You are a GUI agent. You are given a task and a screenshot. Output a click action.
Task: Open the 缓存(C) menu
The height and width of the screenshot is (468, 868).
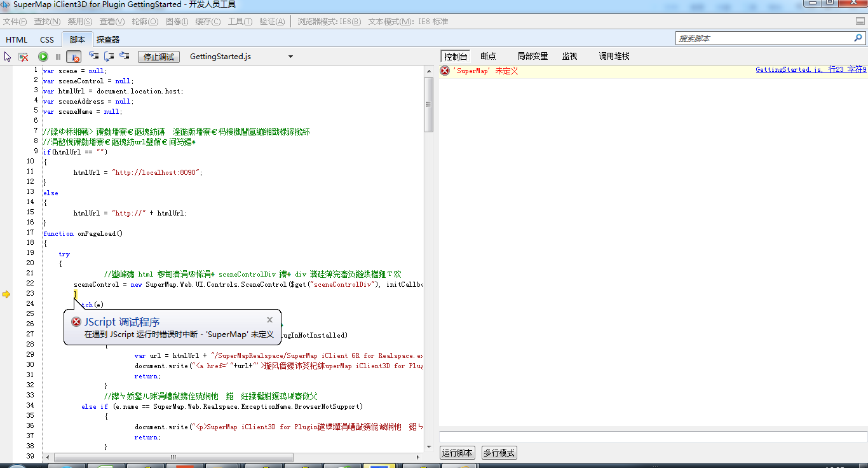208,22
